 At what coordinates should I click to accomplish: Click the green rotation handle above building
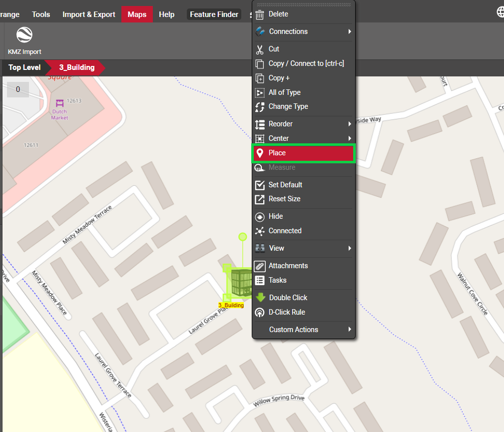click(243, 237)
